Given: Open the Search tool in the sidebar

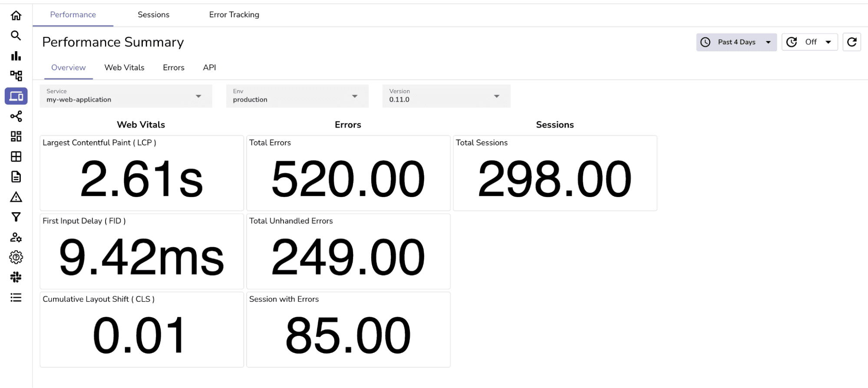Looking at the screenshot, I should 16,36.
